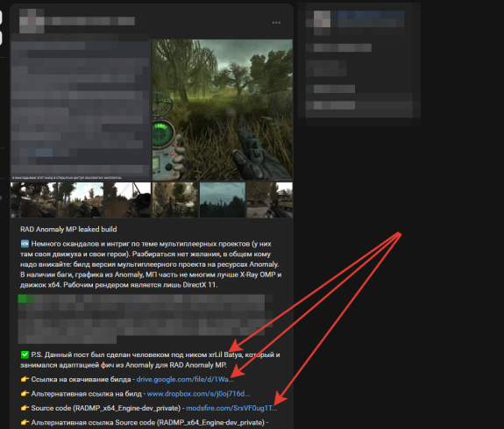504x429 pixels.
Task: Click the line mentioning nickname xrLil Batya
Action: [x=150, y=354]
